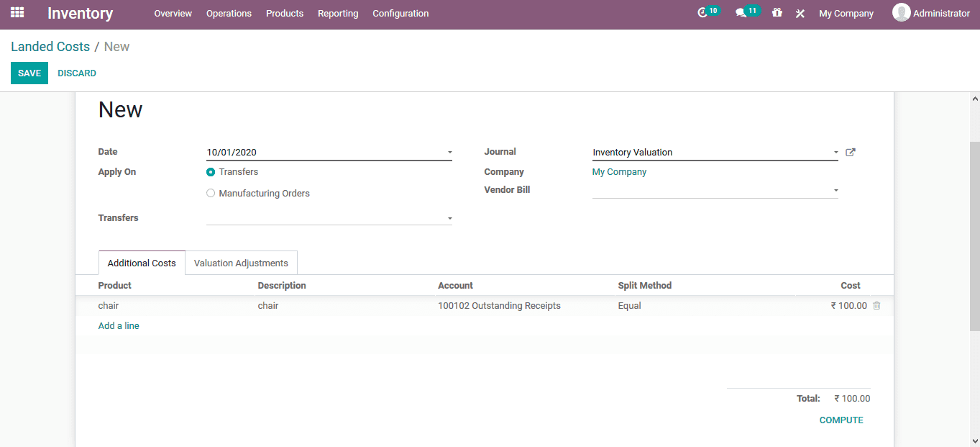Return to Landed Costs via the breadcrumb
The width and height of the screenshot is (980, 447).
pyautogui.click(x=50, y=46)
